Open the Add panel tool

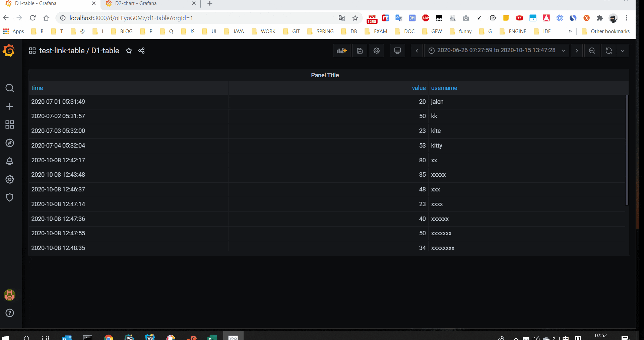tap(341, 51)
